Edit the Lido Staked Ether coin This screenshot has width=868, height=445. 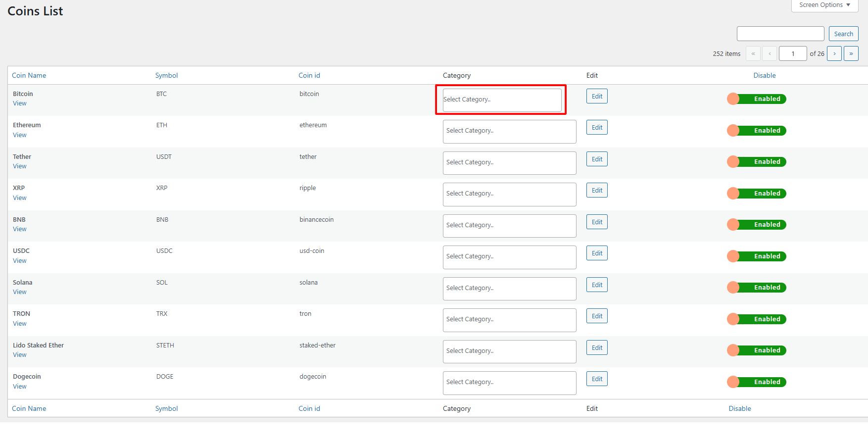pyautogui.click(x=597, y=348)
